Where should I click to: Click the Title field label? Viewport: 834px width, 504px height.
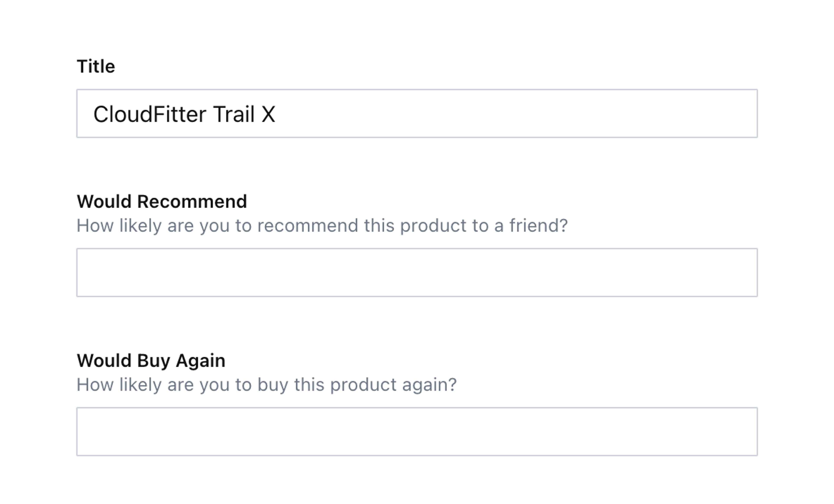(96, 66)
